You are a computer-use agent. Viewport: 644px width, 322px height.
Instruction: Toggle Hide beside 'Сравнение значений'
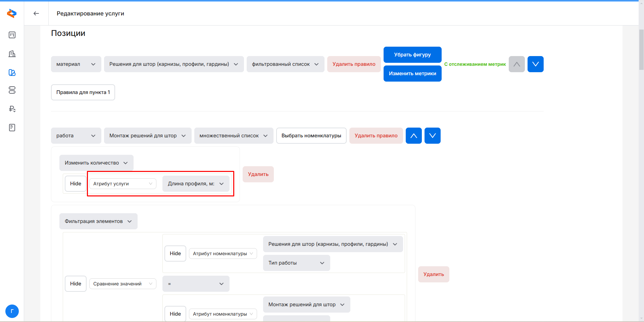[x=76, y=284]
